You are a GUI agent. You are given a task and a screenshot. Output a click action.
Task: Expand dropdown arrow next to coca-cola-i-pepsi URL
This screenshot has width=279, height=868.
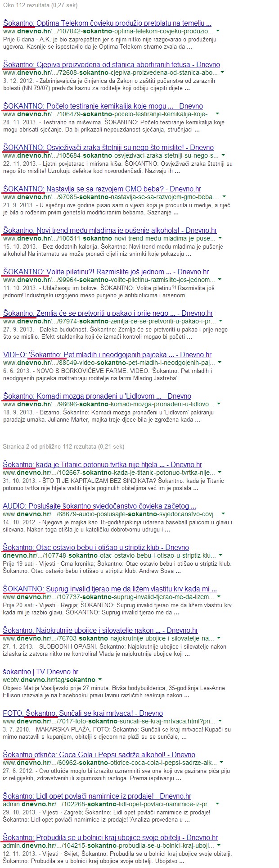222,763
